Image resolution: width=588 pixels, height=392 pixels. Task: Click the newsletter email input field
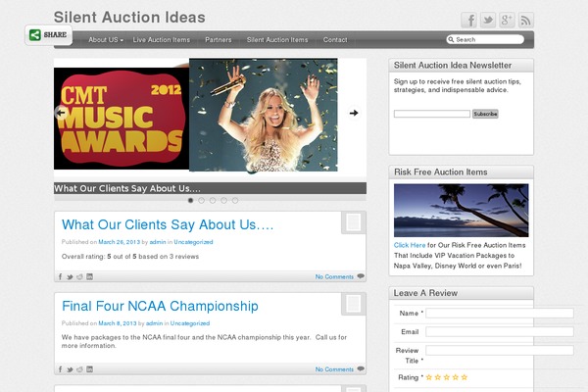431,114
